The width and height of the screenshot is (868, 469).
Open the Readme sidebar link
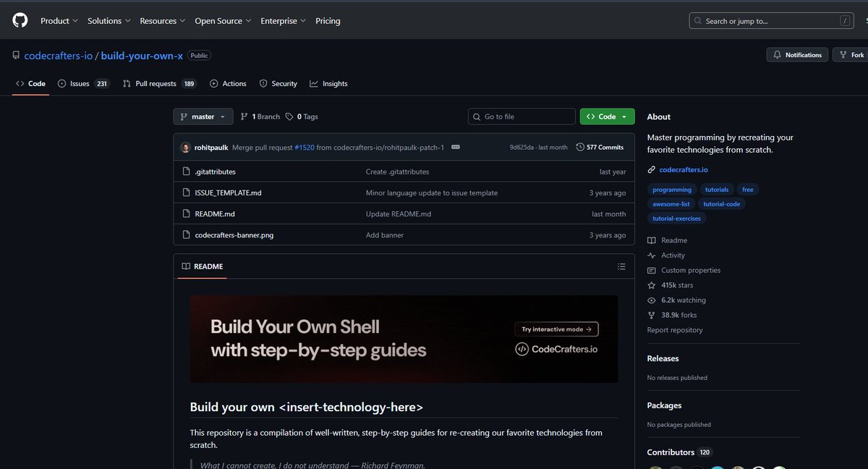click(668, 240)
